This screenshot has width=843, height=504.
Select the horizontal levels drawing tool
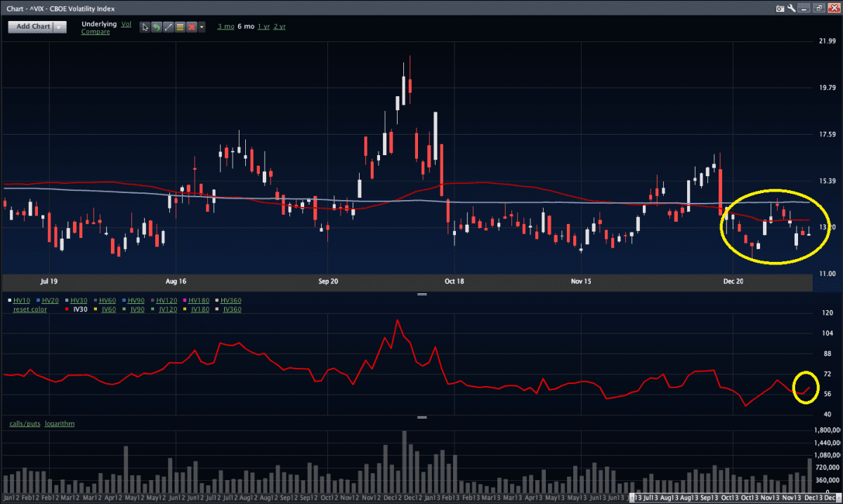180,27
